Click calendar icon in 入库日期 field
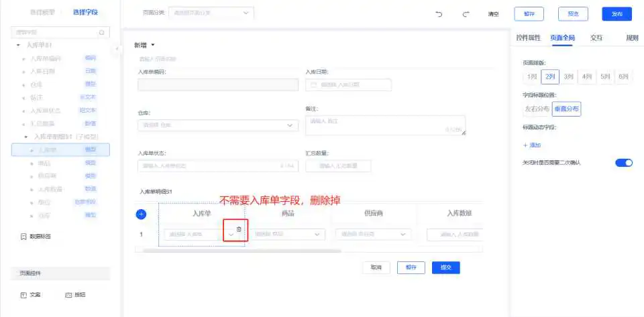 pos(314,85)
